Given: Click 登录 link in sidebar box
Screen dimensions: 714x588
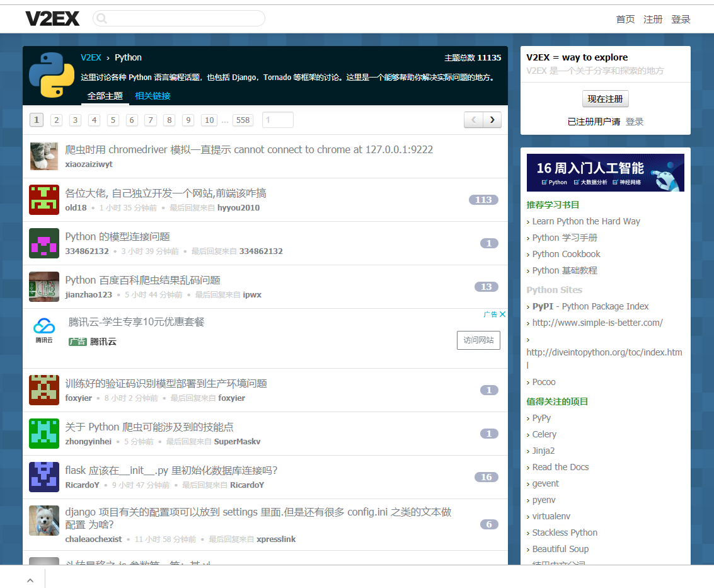Looking at the screenshot, I should tap(635, 122).
